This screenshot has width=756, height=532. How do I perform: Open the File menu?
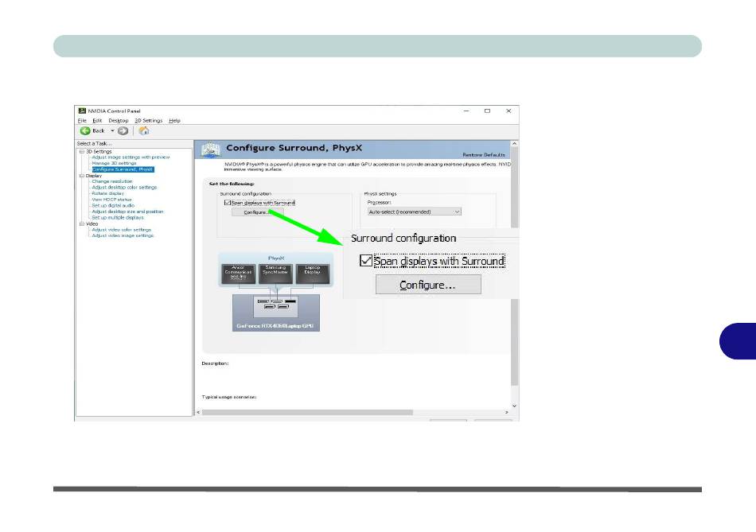click(x=82, y=120)
